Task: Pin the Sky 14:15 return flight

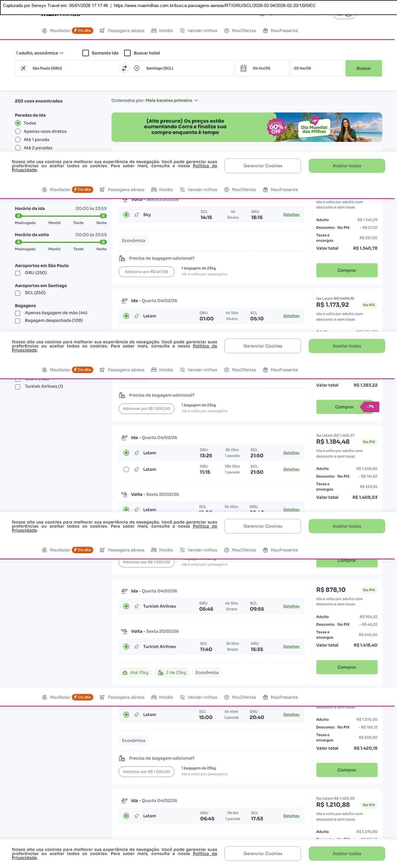Action: 136,215
